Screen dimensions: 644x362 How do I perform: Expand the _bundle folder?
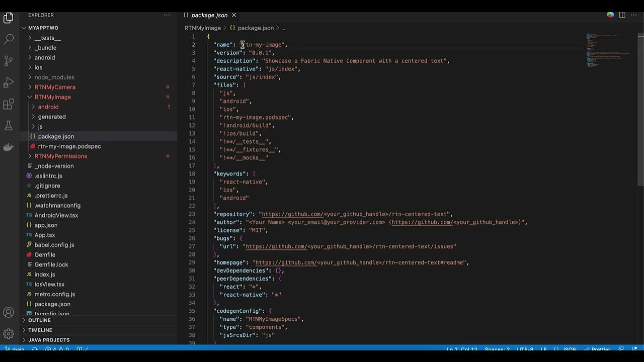point(45,48)
